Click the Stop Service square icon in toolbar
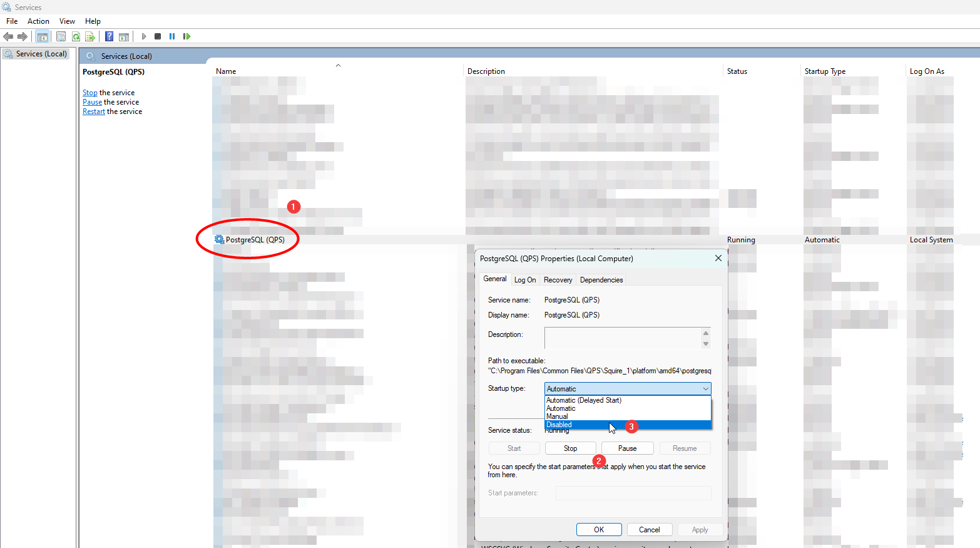Image resolution: width=980 pixels, height=548 pixels. pos(158,36)
